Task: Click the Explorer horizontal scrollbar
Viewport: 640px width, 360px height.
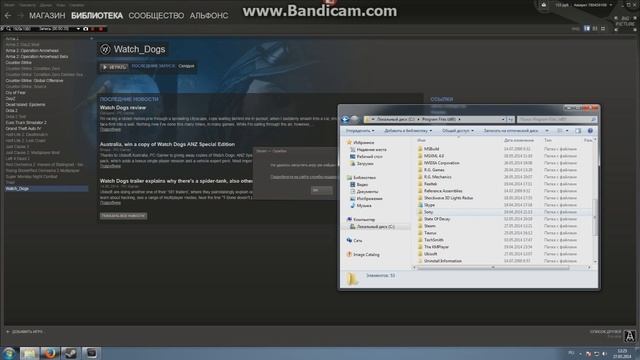Action: coord(493,268)
